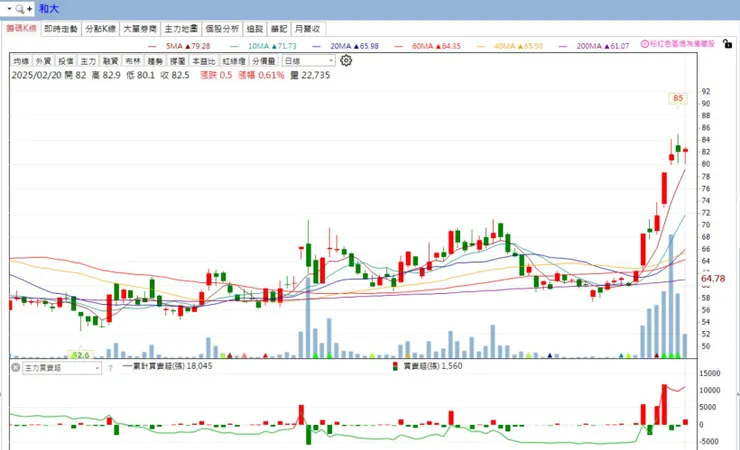Toggle the 紅綠燈 indicator button
The image size is (740, 450).
point(234,61)
